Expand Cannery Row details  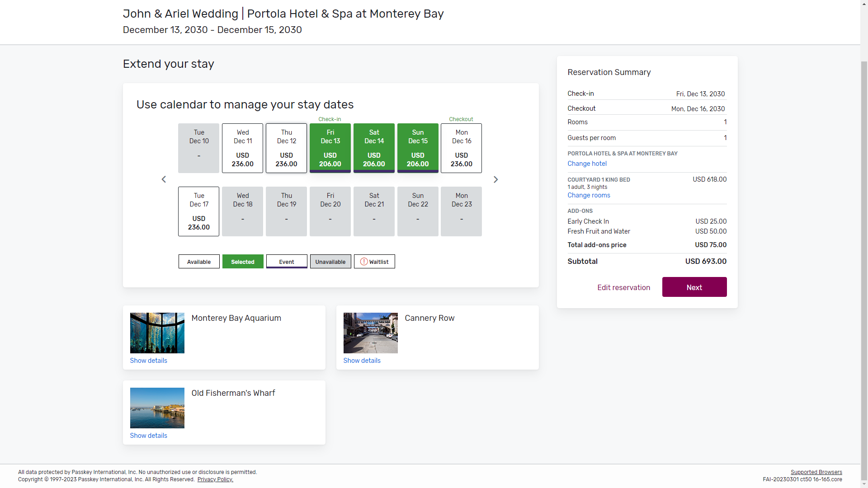(362, 361)
